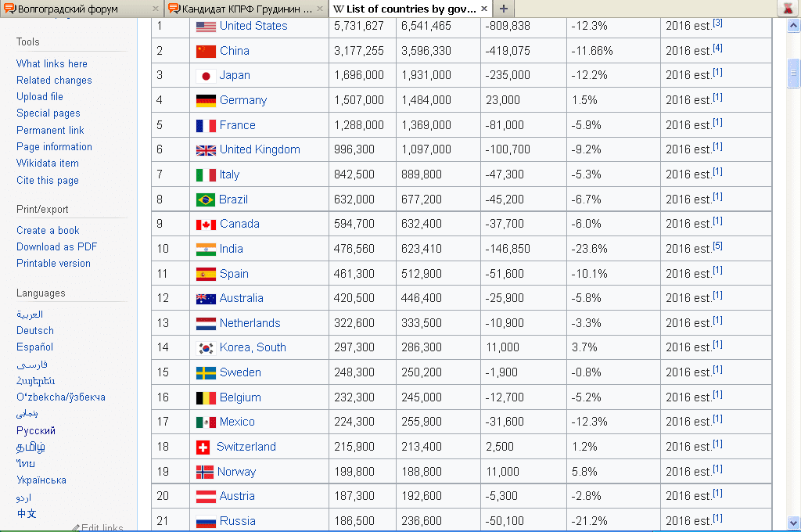This screenshot has height=532, width=801.
Task: Click the Austria flag icon
Action: click(x=206, y=497)
